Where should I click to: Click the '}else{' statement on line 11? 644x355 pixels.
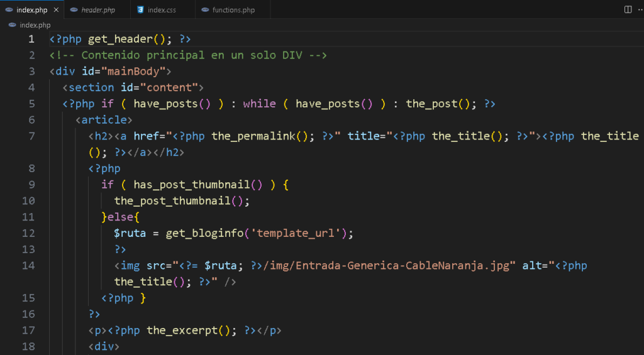point(120,217)
